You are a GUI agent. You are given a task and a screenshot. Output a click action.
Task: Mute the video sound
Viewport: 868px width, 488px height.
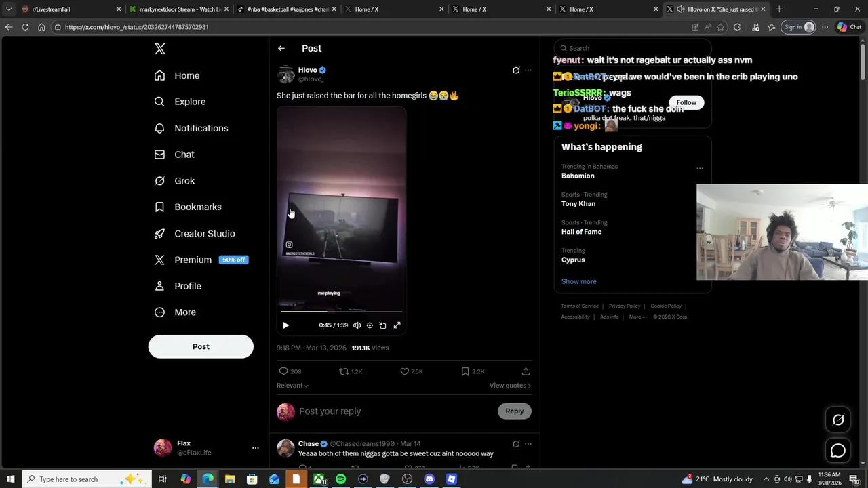click(x=357, y=325)
